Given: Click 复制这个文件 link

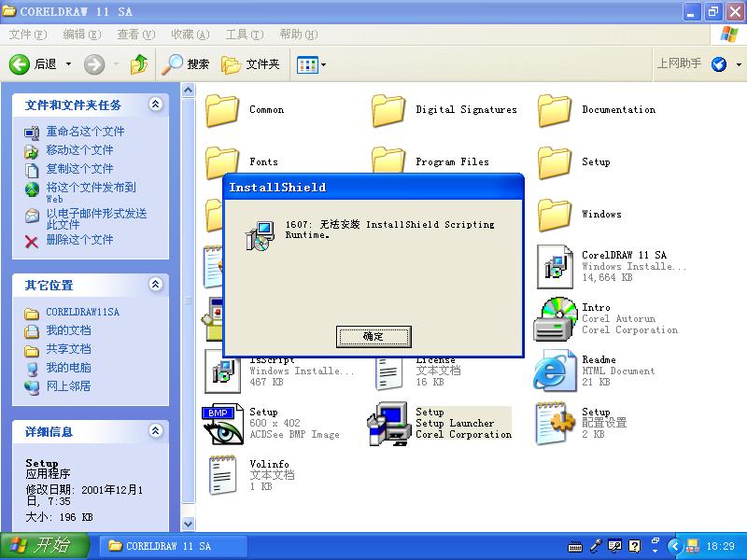Looking at the screenshot, I should pyautogui.click(x=79, y=169).
